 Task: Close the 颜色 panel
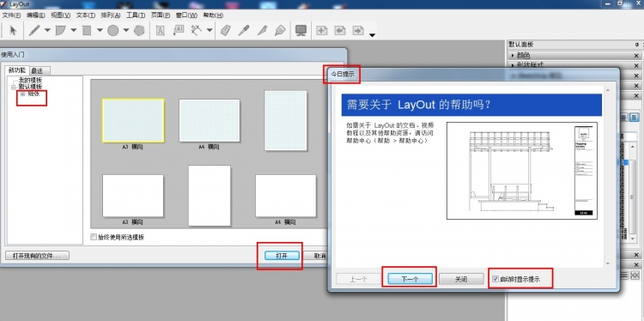tap(637, 56)
